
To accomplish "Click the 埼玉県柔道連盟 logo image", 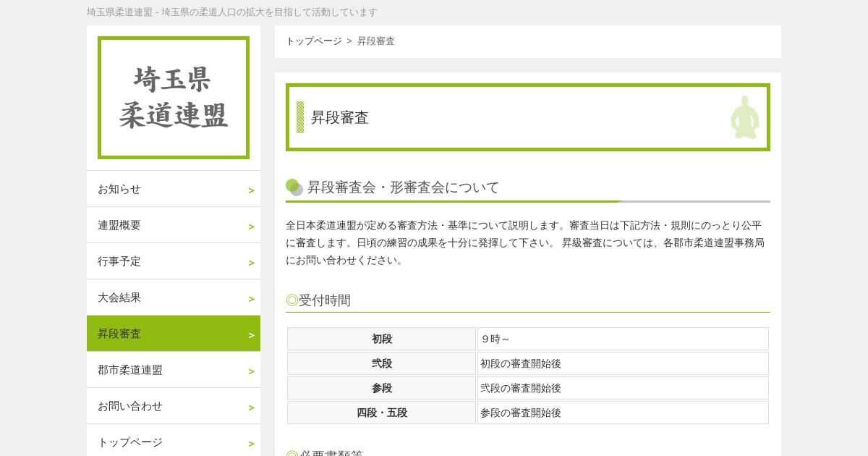I will pos(174,98).
